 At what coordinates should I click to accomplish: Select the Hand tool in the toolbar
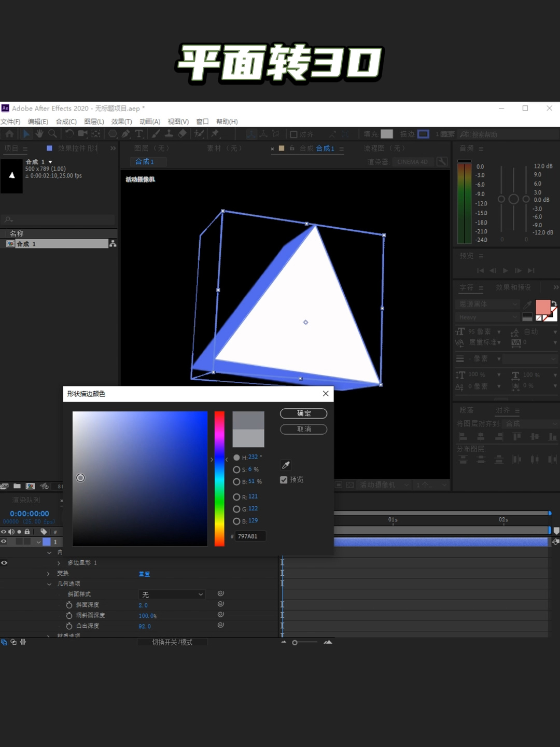coord(39,134)
